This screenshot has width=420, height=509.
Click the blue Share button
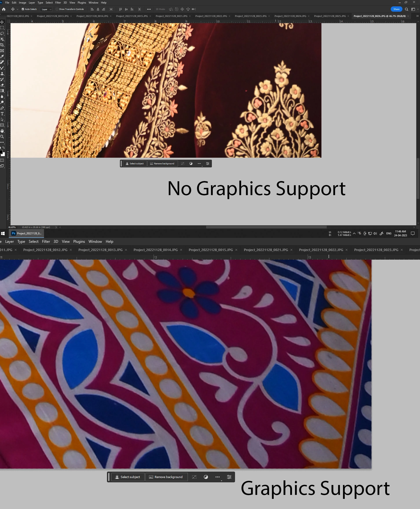tap(396, 9)
